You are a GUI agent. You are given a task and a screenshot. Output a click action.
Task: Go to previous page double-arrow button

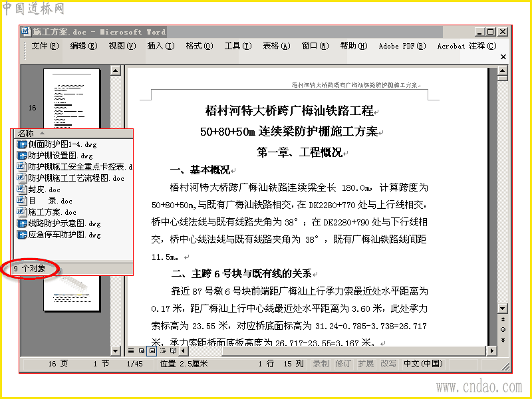[x=503, y=319]
